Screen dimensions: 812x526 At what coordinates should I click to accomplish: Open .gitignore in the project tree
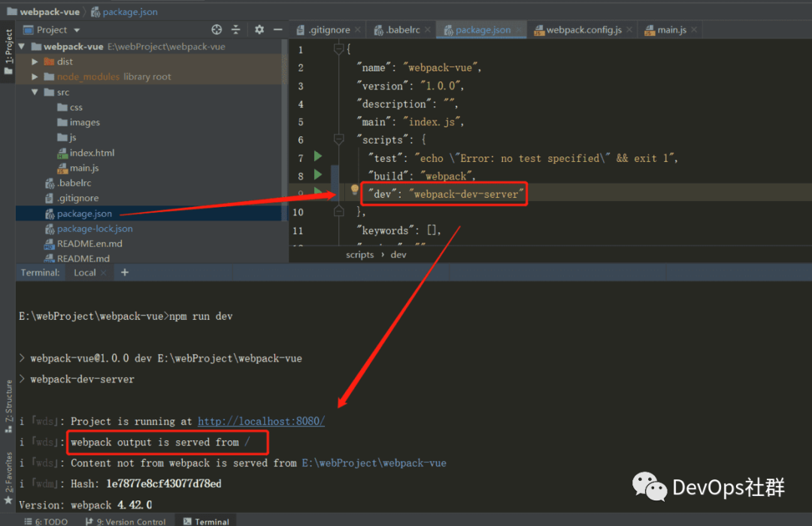tap(71, 198)
